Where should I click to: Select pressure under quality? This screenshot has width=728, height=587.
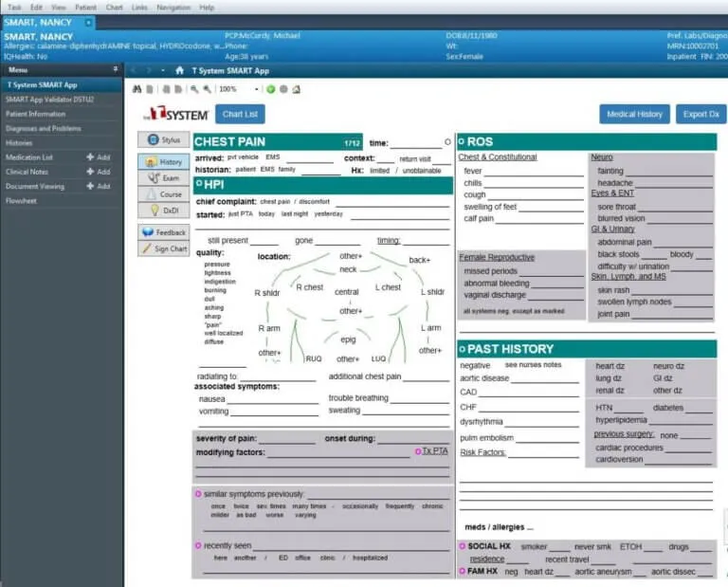[217, 265]
